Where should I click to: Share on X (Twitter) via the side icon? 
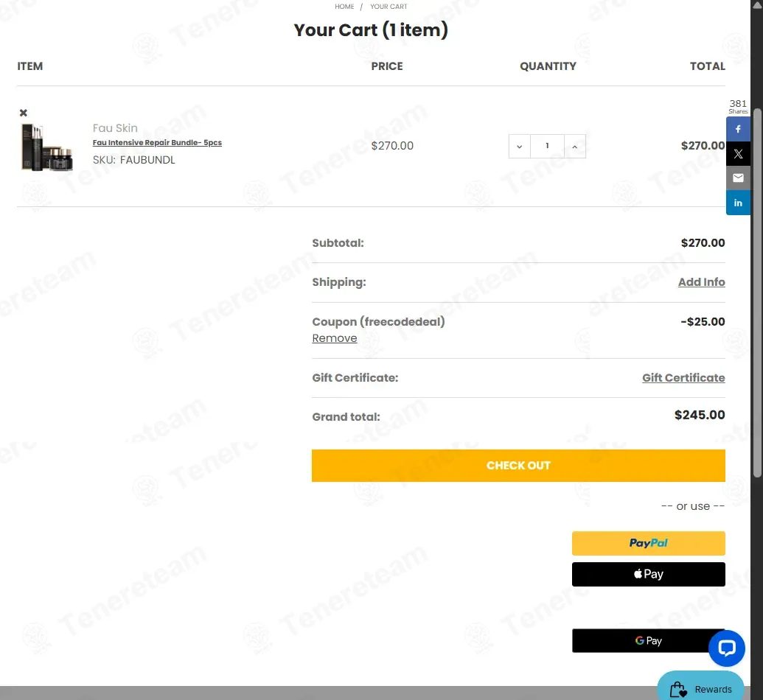coord(738,154)
